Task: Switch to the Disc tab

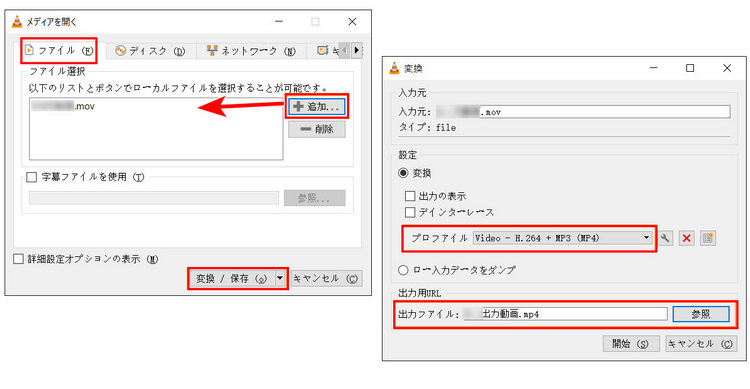Action: [x=151, y=51]
